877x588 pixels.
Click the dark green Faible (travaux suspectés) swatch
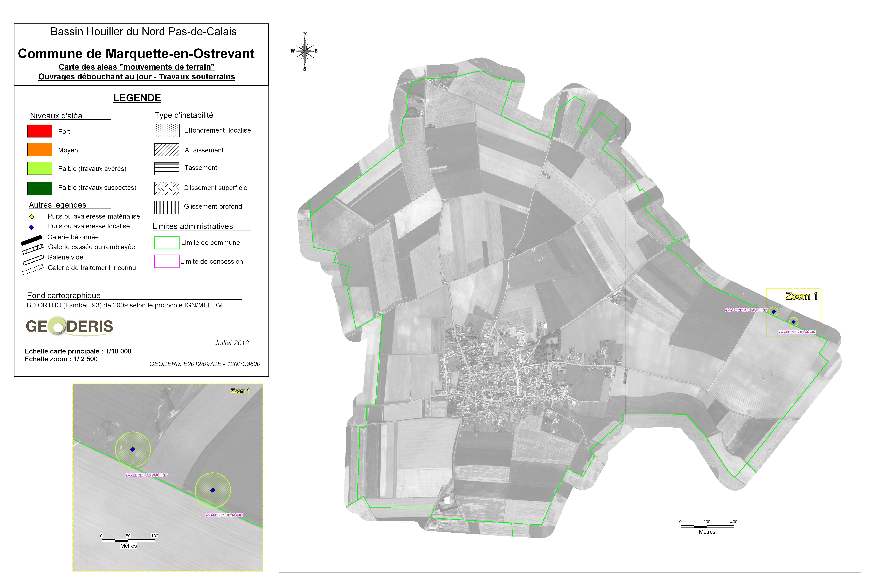click(40, 188)
